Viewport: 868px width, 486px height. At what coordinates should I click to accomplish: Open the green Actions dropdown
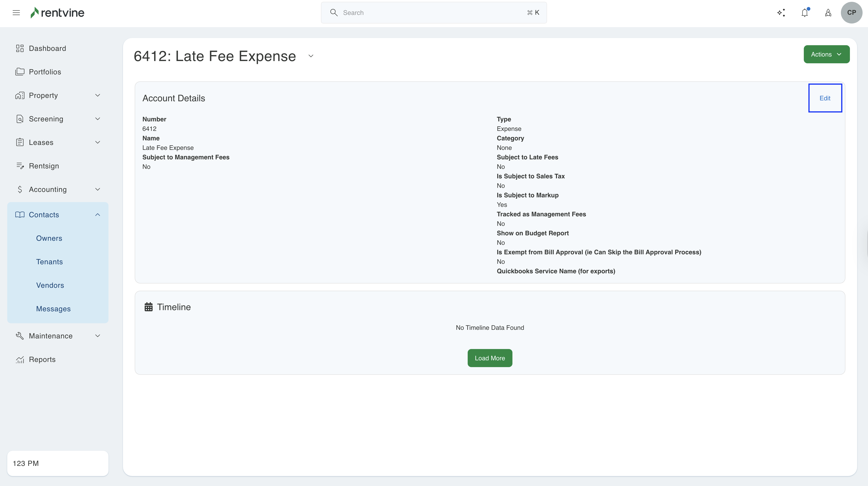point(826,54)
